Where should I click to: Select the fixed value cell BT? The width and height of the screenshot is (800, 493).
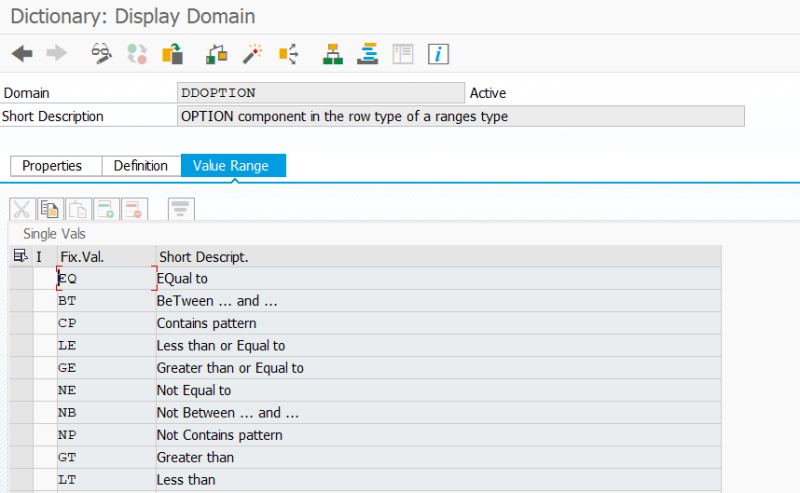(x=107, y=301)
